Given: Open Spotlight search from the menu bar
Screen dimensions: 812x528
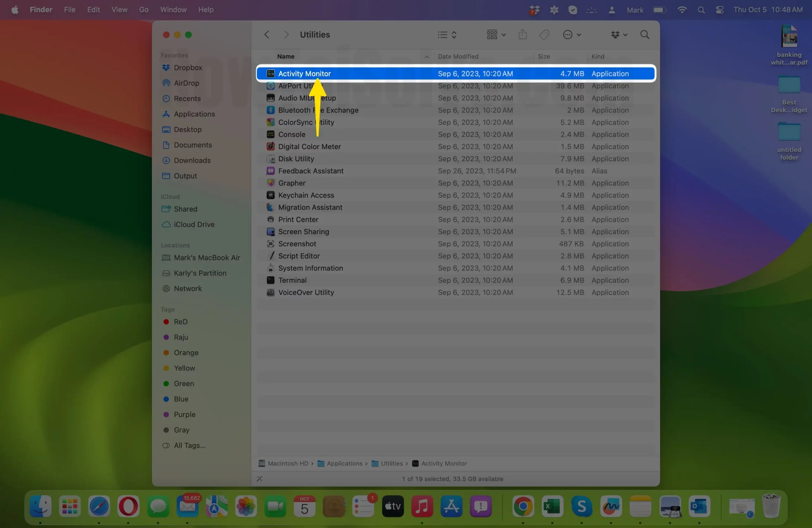Looking at the screenshot, I should [701, 10].
